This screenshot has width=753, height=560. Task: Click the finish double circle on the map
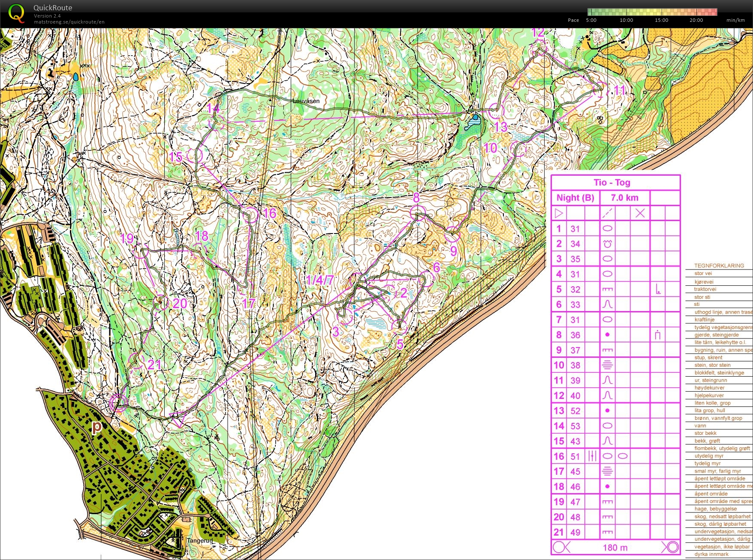click(118, 403)
